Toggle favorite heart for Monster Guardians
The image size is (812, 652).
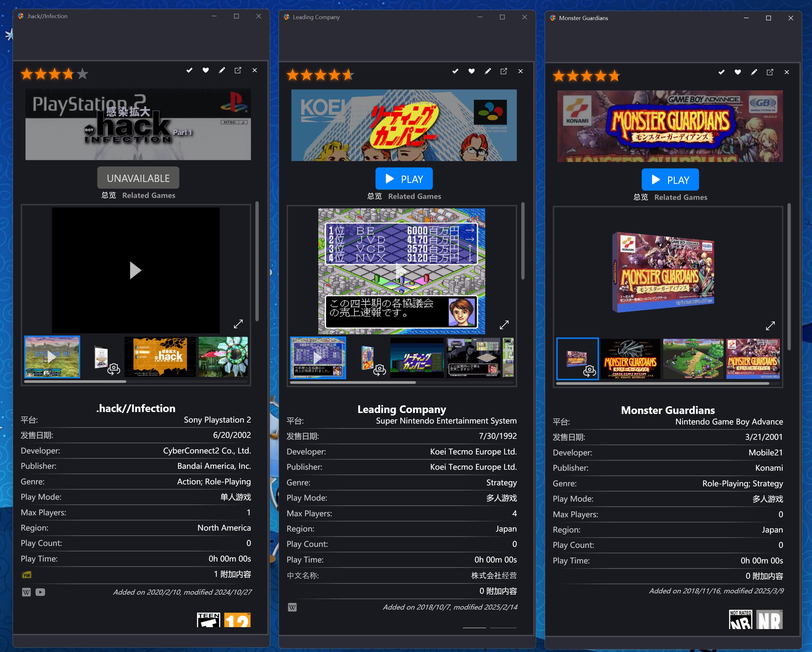[x=738, y=72]
